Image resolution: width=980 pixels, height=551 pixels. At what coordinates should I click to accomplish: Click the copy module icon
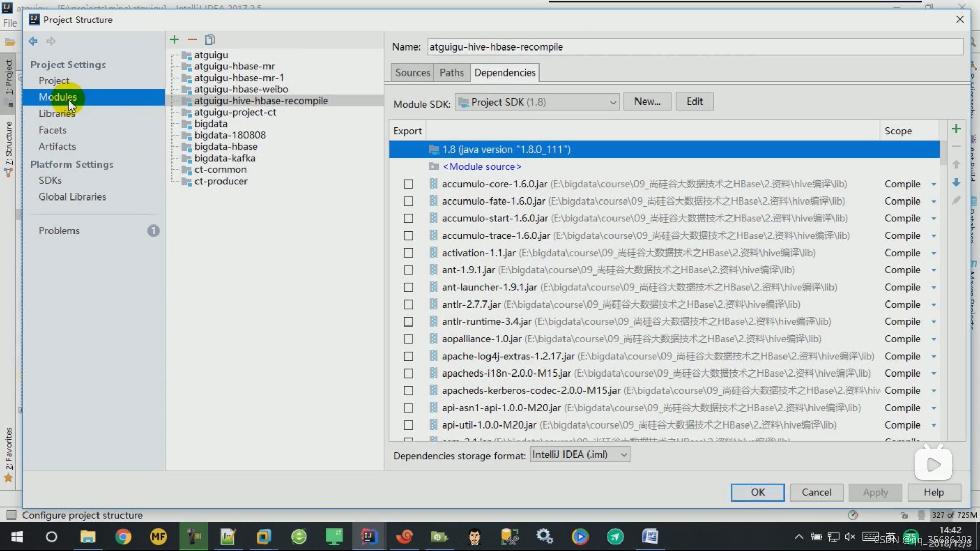coord(210,40)
